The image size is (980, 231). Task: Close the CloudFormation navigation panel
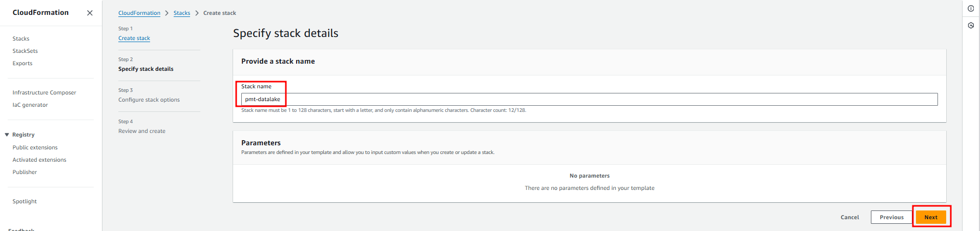[90, 13]
